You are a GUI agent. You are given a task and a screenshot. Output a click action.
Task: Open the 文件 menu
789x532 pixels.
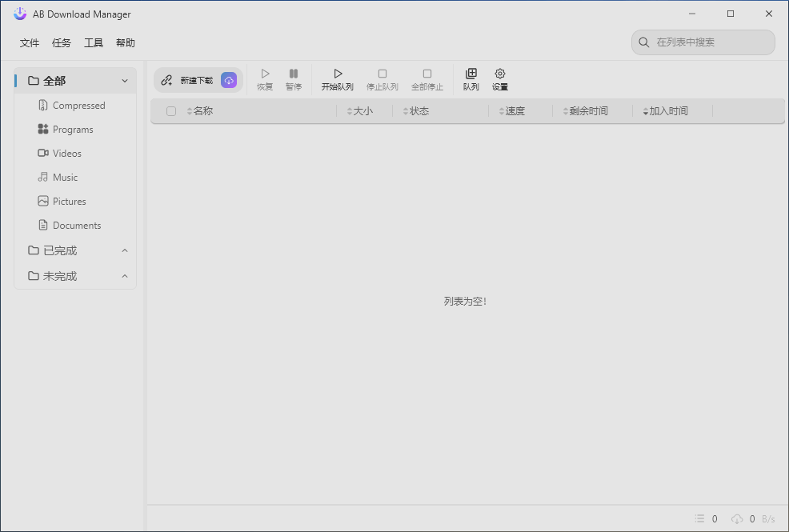point(30,43)
